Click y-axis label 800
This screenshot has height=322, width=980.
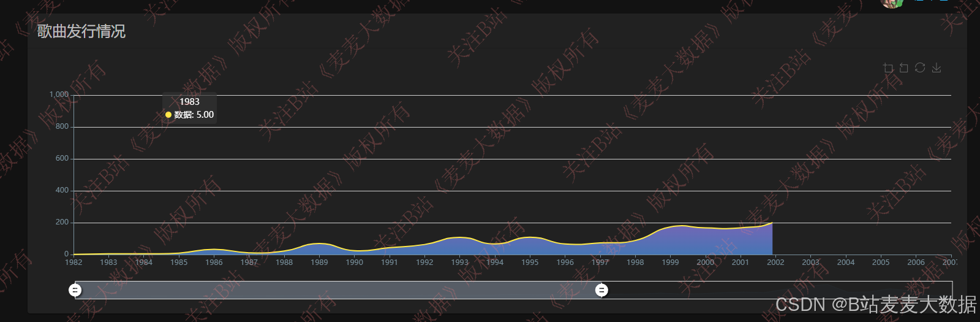point(62,126)
